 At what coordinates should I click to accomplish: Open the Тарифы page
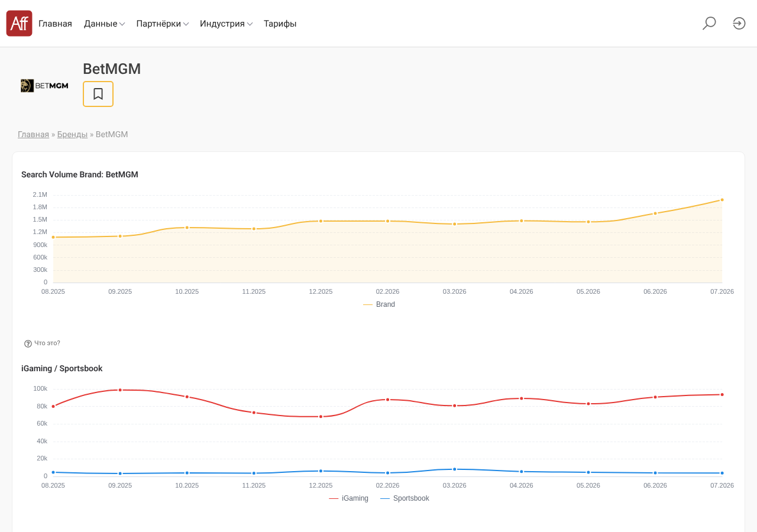(x=280, y=24)
